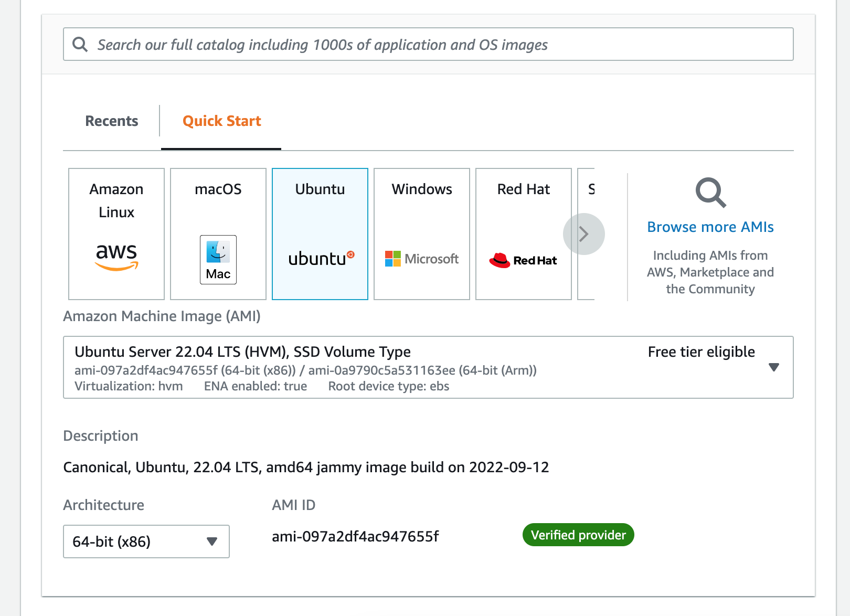Click the Architecture label
This screenshot has width=850, height=616.
[103, 505]
